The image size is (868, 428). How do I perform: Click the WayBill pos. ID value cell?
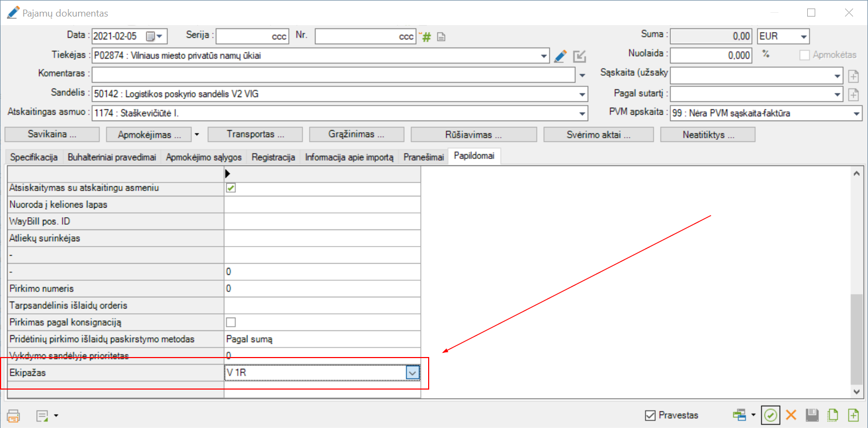(x=322, y=221)
